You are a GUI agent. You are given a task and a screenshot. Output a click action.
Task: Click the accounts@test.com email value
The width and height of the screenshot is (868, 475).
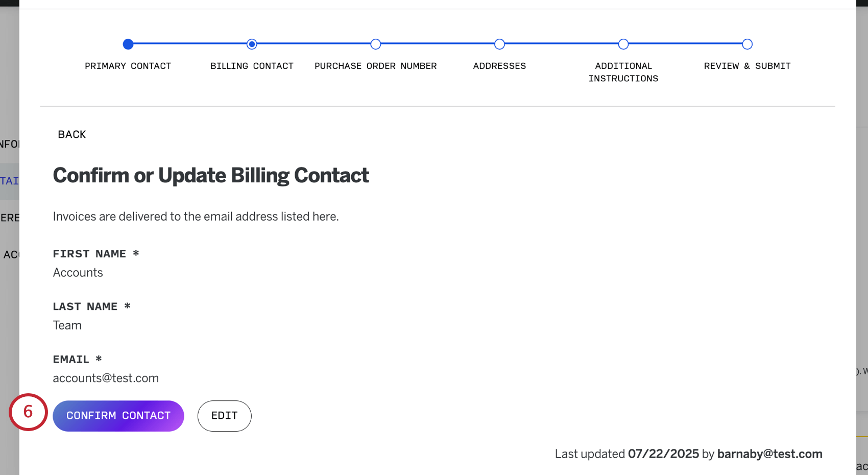click(x=106, y=378)
